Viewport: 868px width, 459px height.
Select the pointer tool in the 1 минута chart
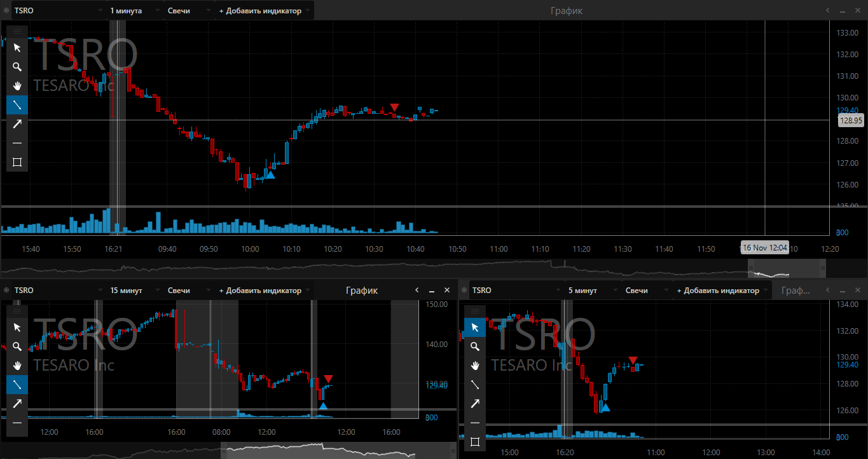[17, 48]
